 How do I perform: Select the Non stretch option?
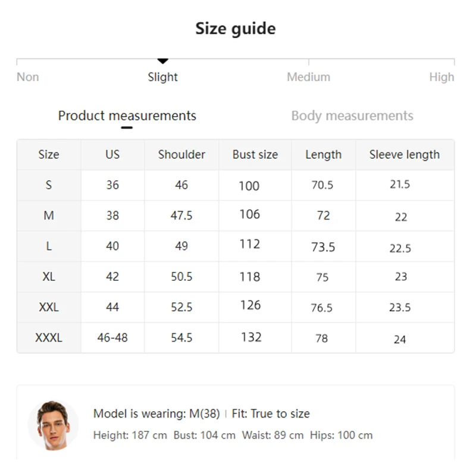[x=27, y=77]
